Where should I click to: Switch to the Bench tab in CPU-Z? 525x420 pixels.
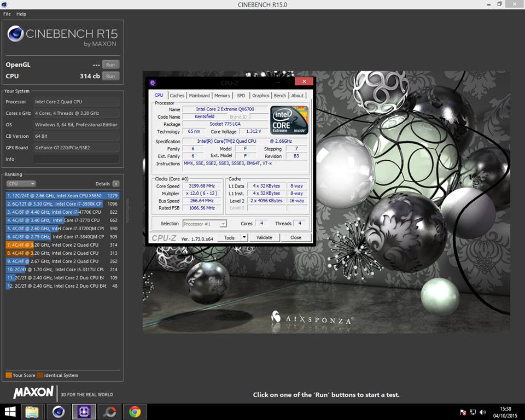[x=280, y=96]
